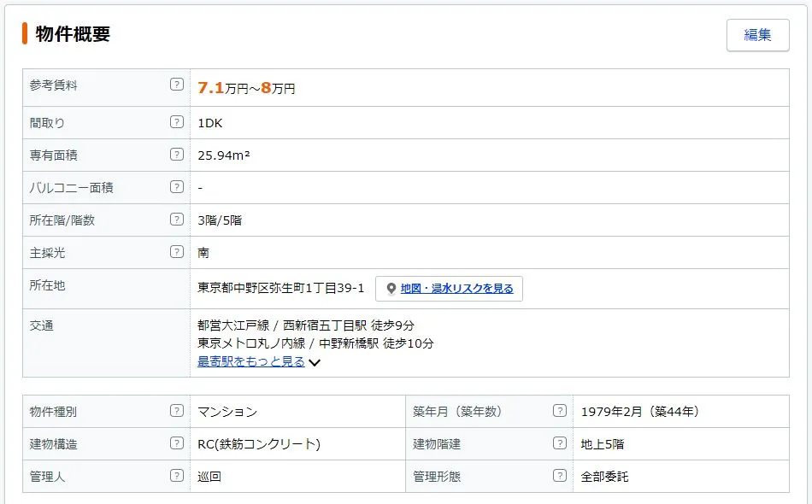Click 最寄駅をもっと見る link
Image resolution: width=812 pixels, height=504 pixels.
(251, 361)
